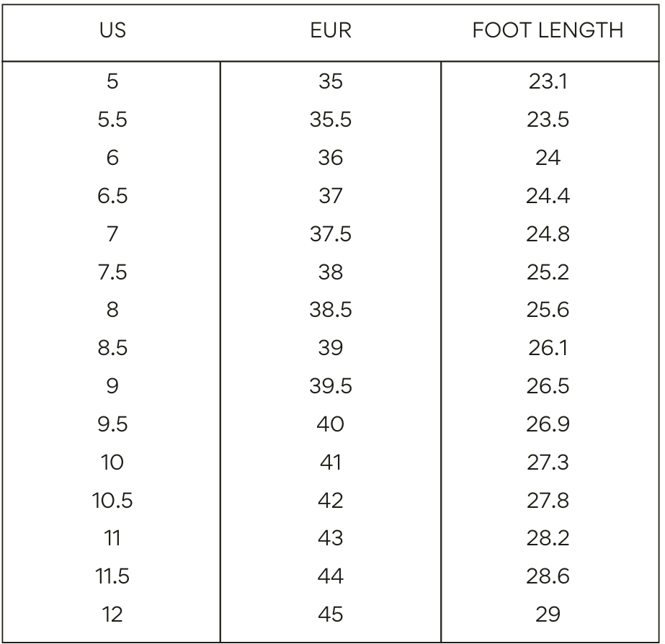
Task: Click foot length 23.1 value
Action: [x=548, y=81]
